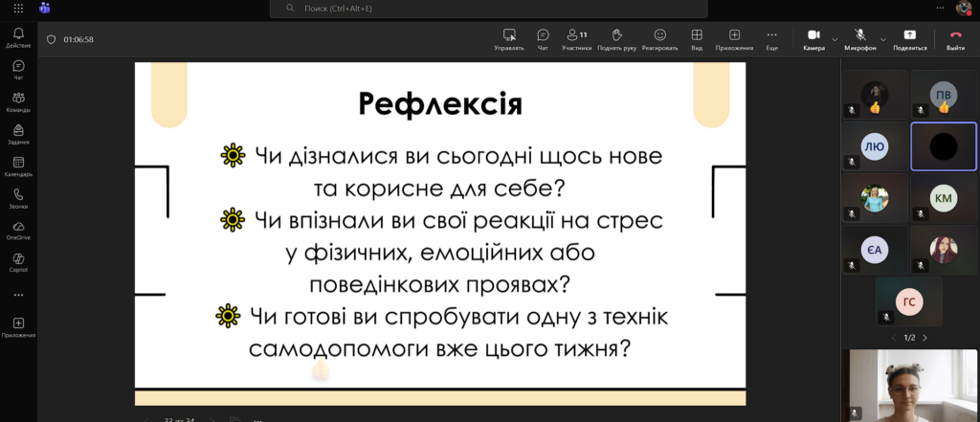Open Copilot in left sidebar
This screenshot has width=980, height=422.
(18, 261)
